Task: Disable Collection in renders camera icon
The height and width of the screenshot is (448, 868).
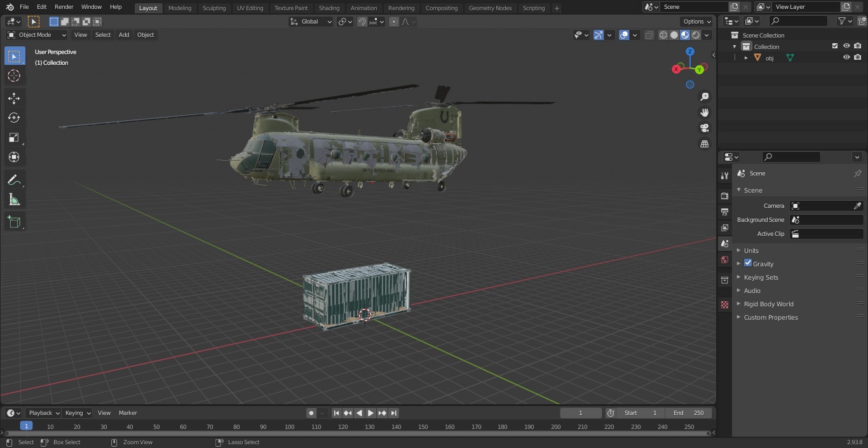Action: tap(857, 46)
